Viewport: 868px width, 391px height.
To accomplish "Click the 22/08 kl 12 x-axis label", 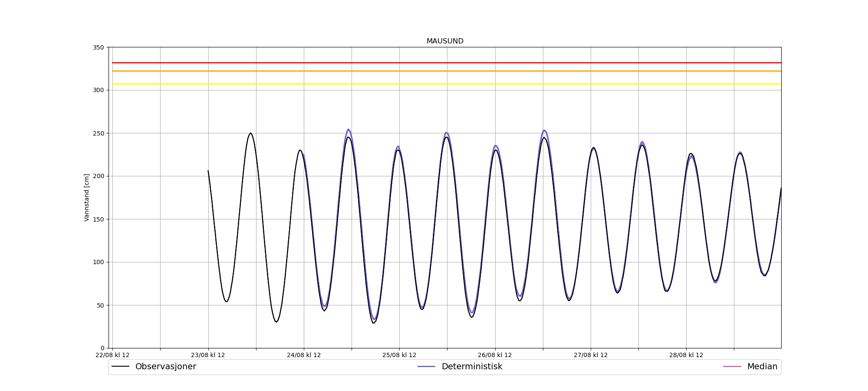I will [112, 355].
